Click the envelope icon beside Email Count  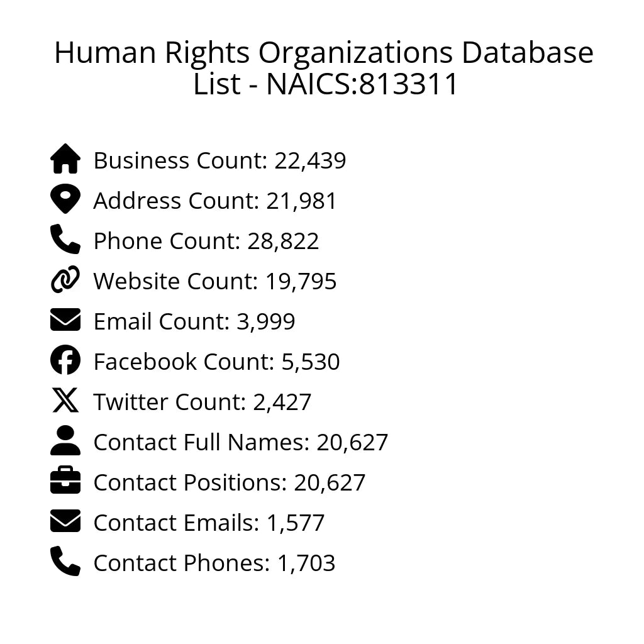[65, 320]
